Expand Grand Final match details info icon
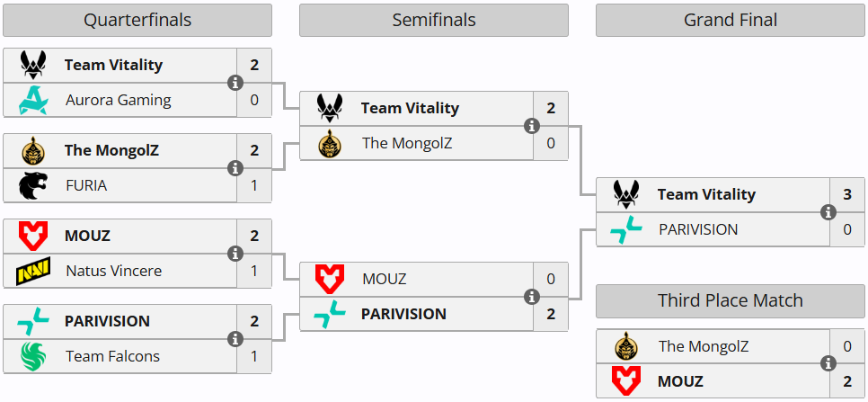868x402 pixels. tap(828, 212)
